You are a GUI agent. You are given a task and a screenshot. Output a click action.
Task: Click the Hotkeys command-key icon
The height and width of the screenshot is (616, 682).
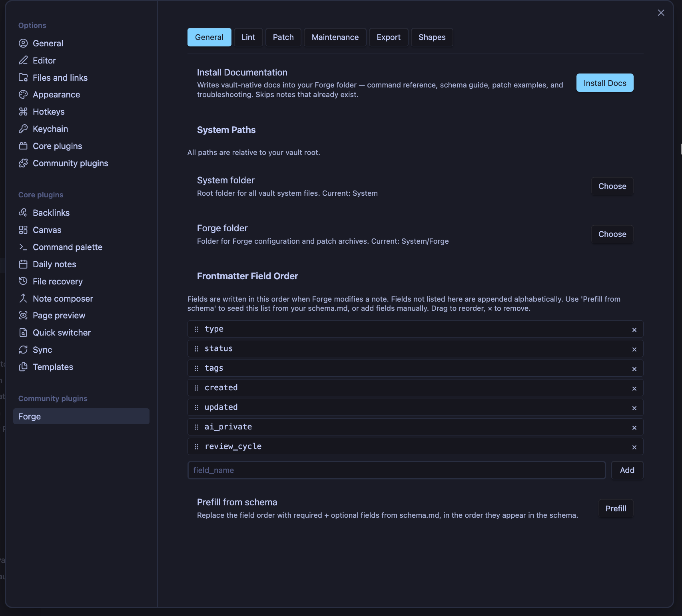[x=23, y=111]
